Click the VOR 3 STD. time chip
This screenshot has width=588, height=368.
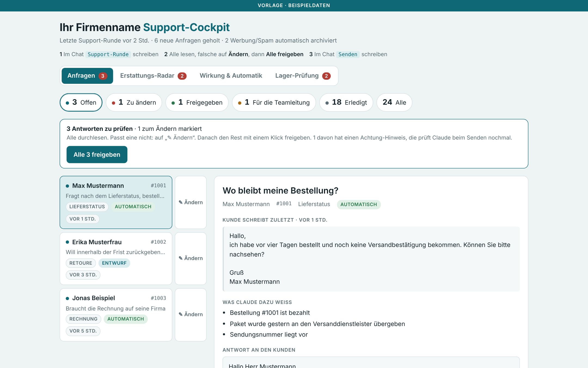click(83, 275)
